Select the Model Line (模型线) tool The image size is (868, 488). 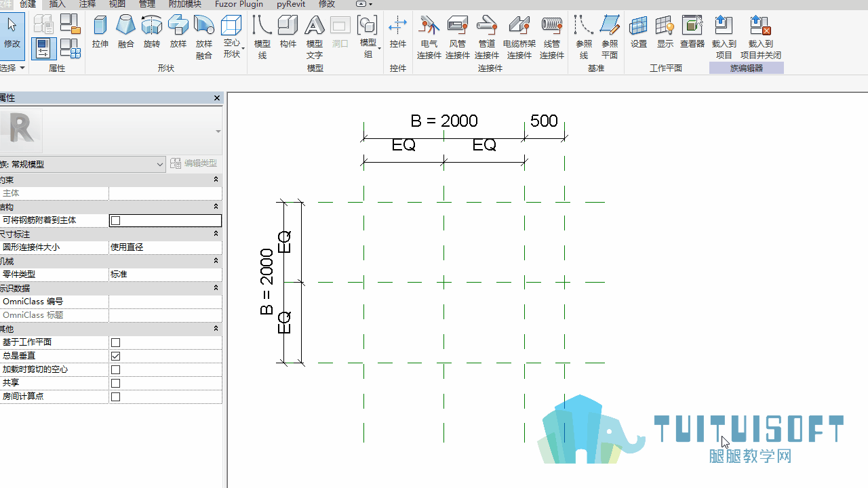(x=262, y=37)
